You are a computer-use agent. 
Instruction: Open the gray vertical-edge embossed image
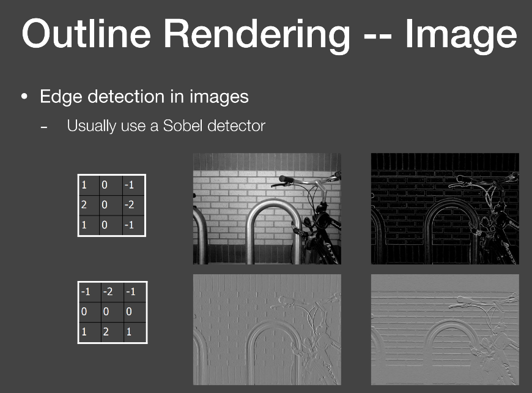(x=267, y=329)
